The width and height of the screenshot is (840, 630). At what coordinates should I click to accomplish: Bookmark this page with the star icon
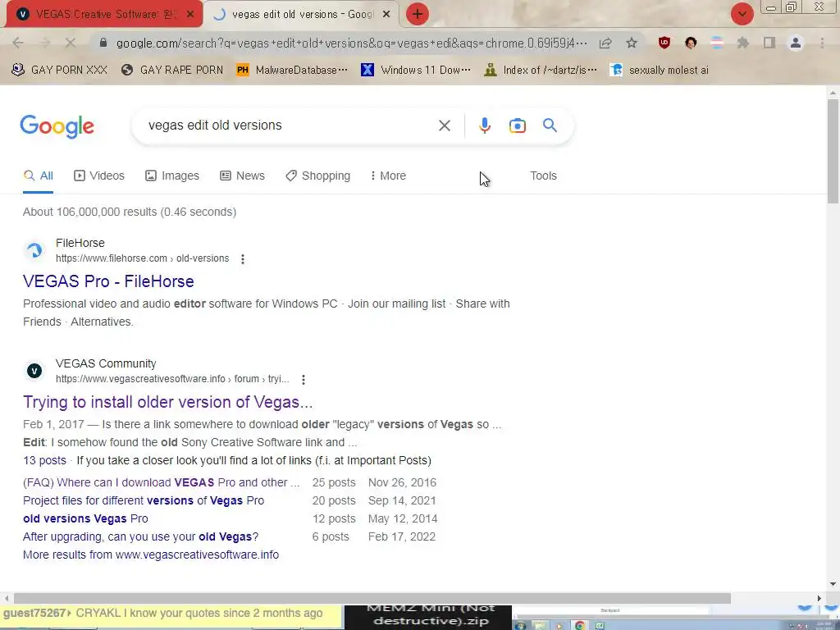pos(632,43)
